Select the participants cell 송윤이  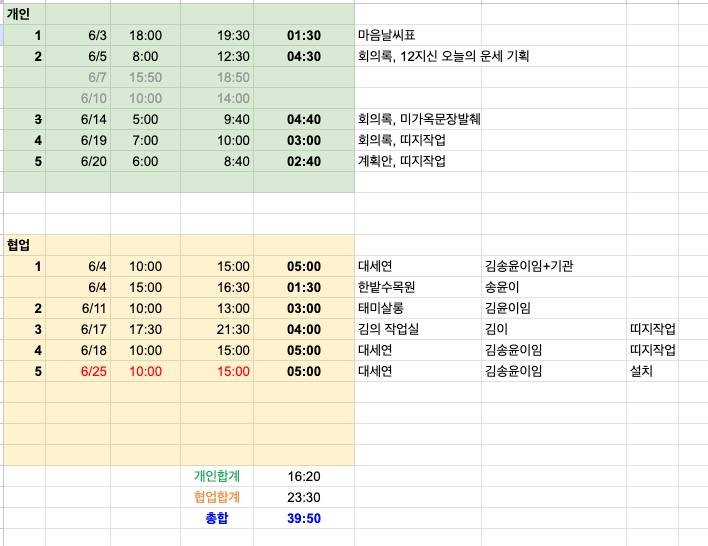[554, 287]
